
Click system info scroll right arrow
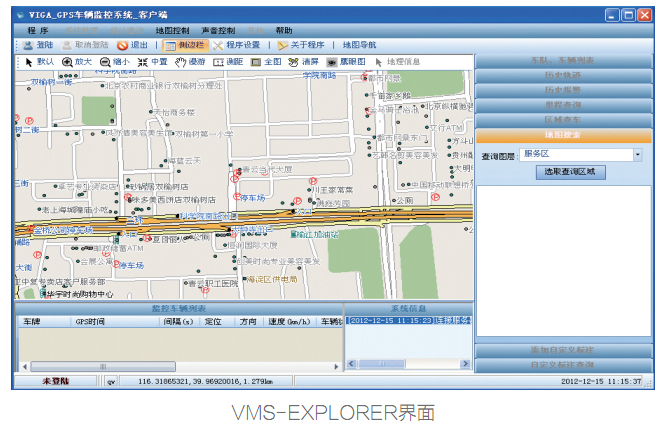tap(465, 364)
